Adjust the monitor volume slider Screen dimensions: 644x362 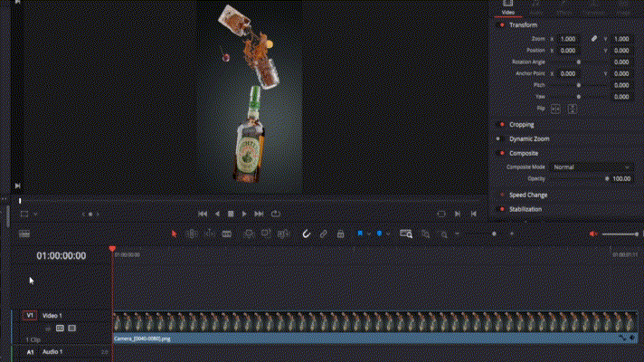[620, 234]
